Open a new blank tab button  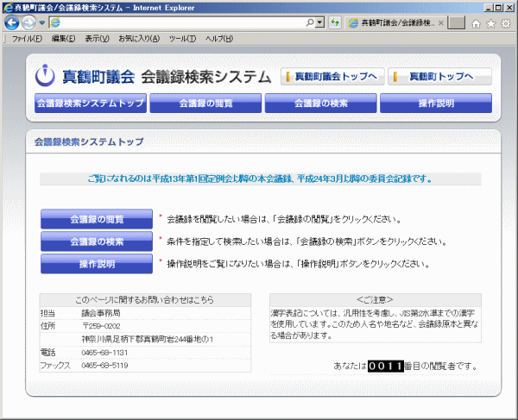tap(456, 22)
